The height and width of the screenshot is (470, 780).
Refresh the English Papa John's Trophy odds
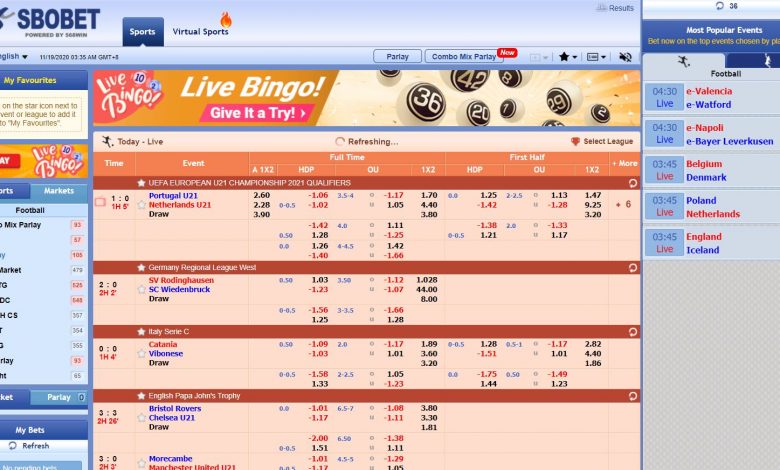click(633, 396)
